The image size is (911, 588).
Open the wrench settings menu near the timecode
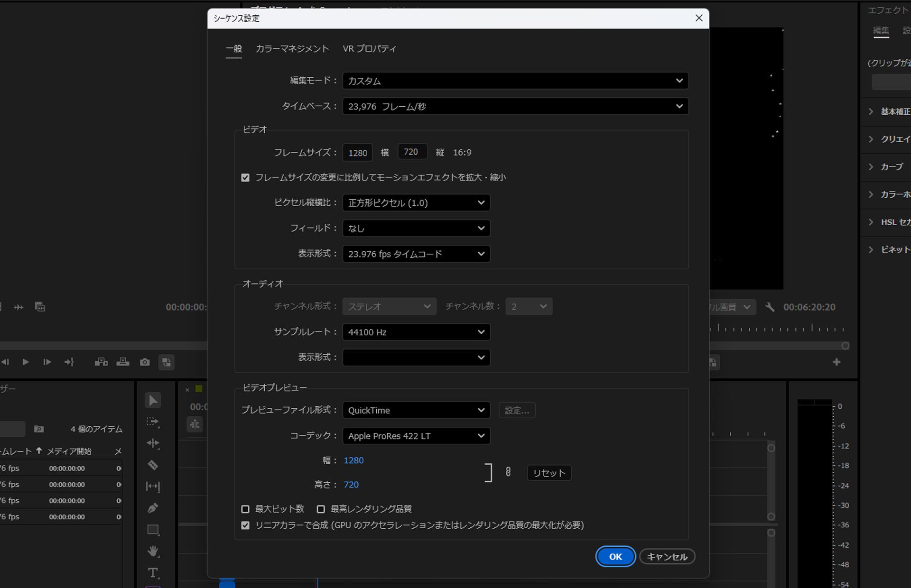(770, 307)
